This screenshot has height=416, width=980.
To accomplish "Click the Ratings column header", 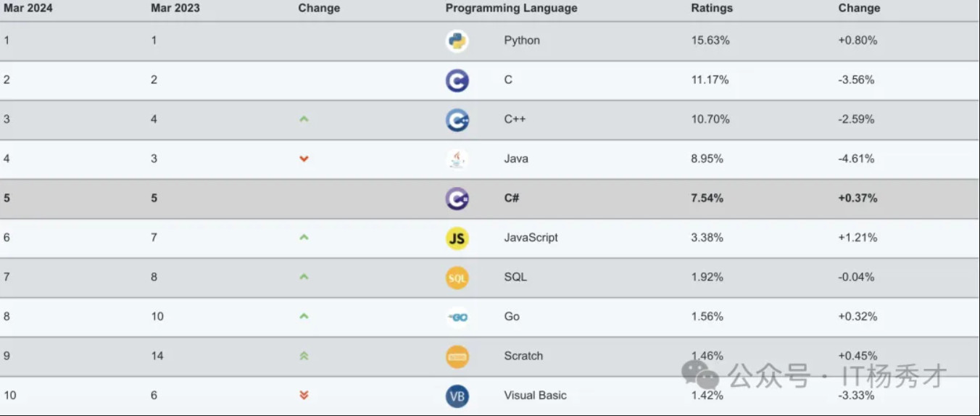I will (712, 8).
